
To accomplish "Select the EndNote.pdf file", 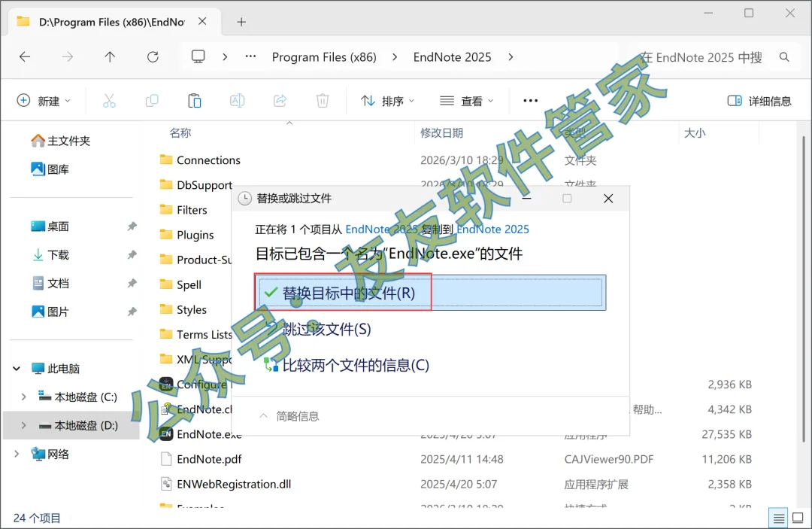I will (201, 459).
